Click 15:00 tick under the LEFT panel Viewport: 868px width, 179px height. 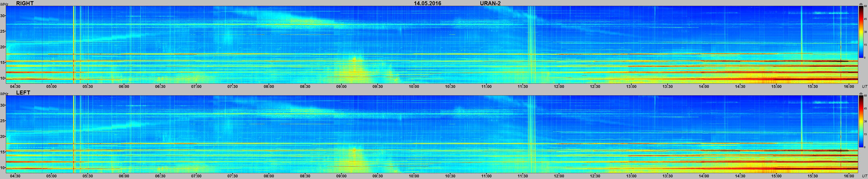(776, 176)
